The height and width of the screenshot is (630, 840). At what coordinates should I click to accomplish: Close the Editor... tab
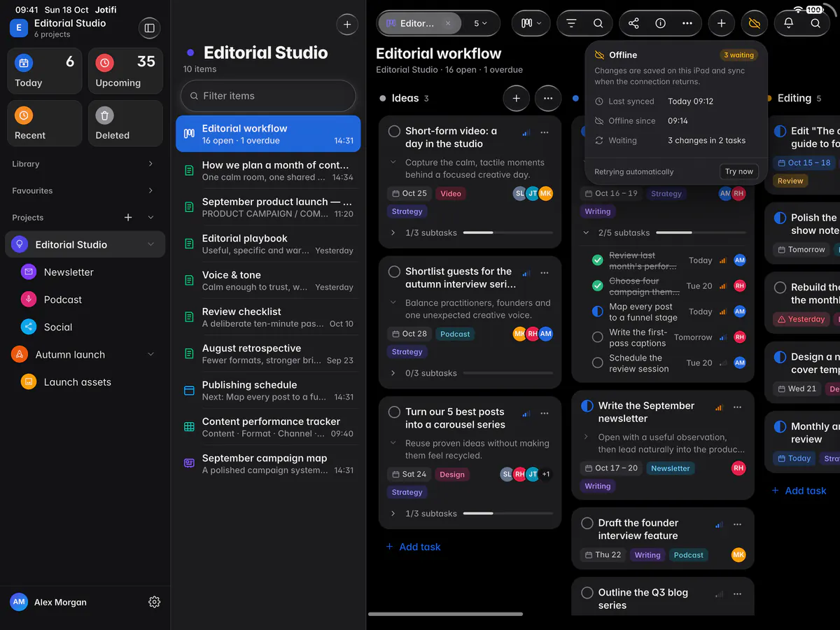click(x=448, y=23)
